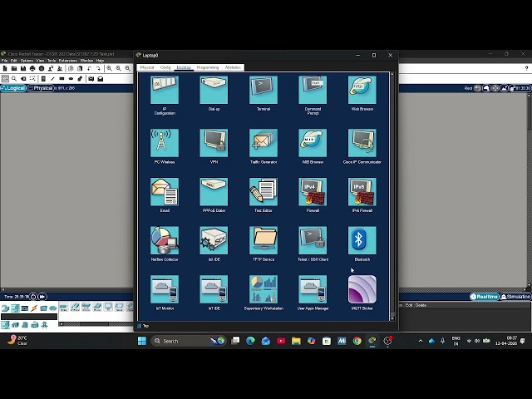Launch the MQTT Broker app

tap(362, 289)
